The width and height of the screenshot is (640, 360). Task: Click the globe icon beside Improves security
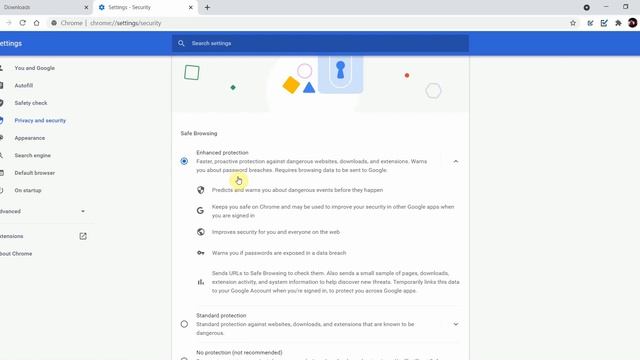point(200,232)
